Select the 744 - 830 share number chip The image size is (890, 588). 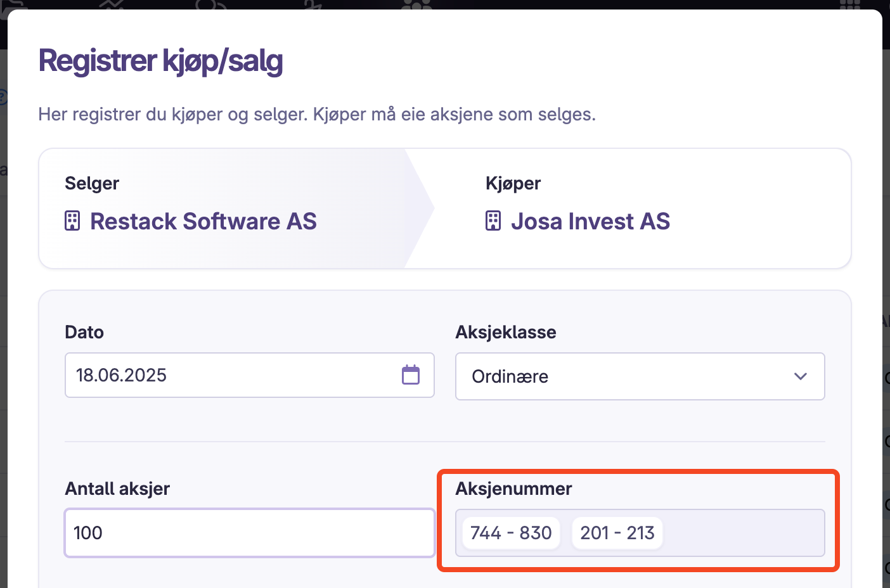pos(511,533)
